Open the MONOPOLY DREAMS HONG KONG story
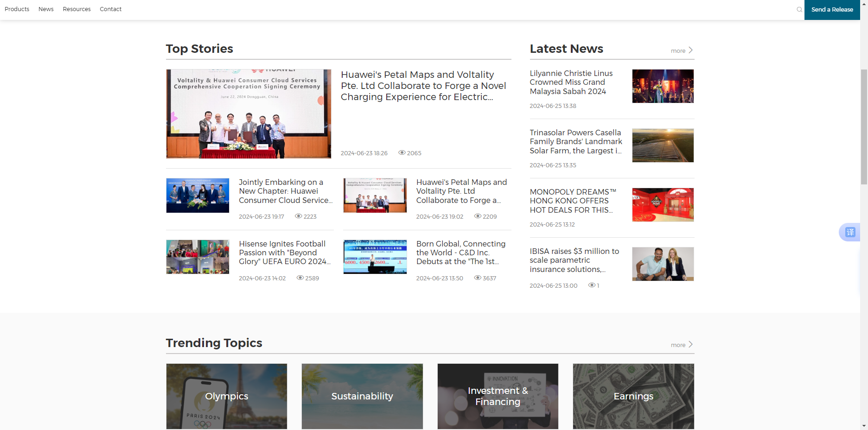868x430 pixels. click(573, 201)
